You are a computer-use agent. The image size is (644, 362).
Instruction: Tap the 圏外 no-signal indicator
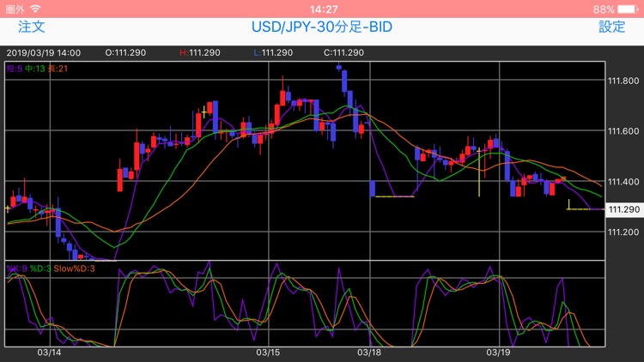(x=15, y=9)
